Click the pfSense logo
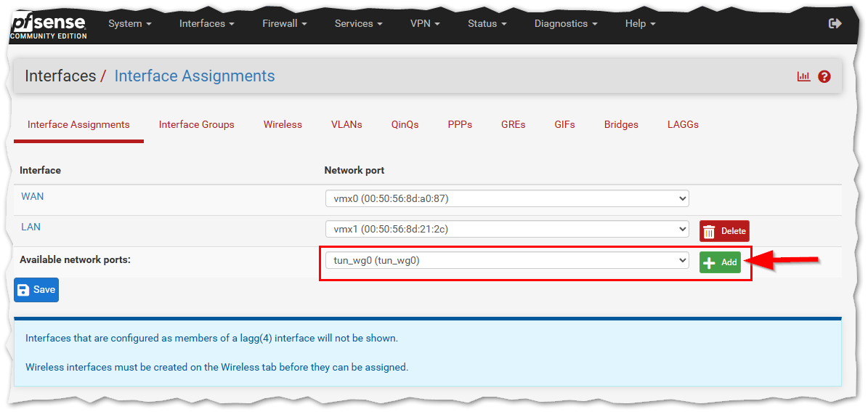The image size is (868, 412). (x=49, y=25)
